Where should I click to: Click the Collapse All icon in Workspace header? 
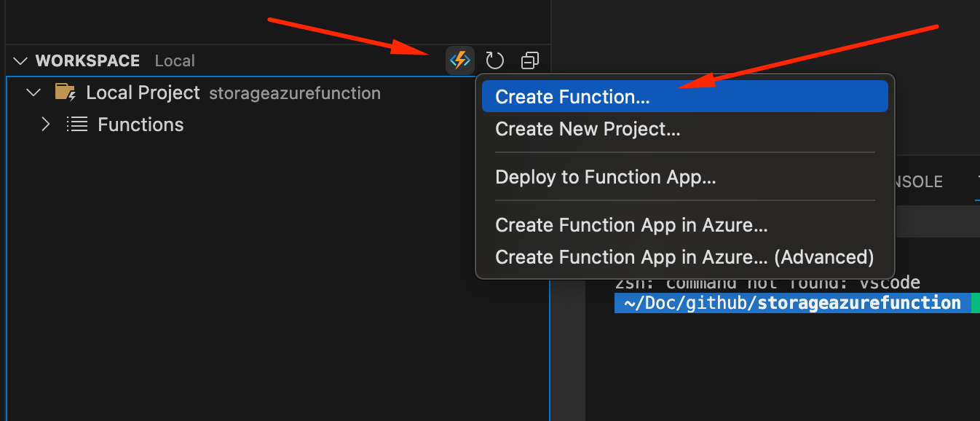pyautogui.click(x=531, y=60)
